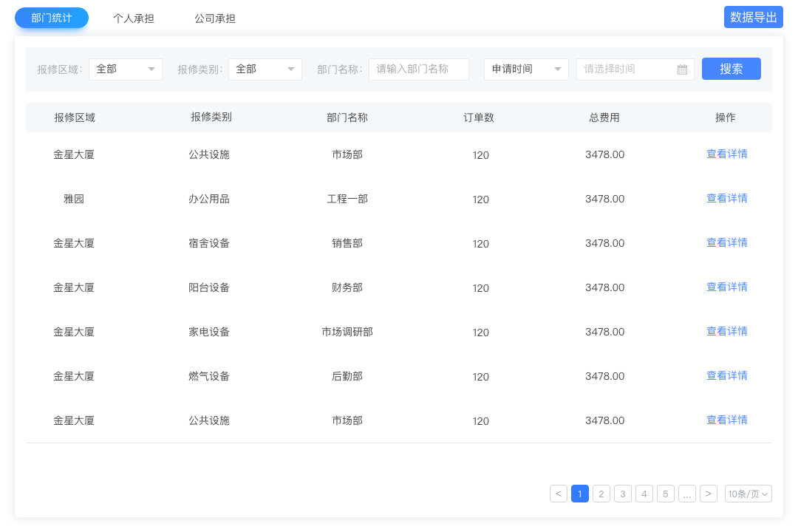Click the 报修类别 column header
This screenshot has height=532, width=798.
click(211, 117)
